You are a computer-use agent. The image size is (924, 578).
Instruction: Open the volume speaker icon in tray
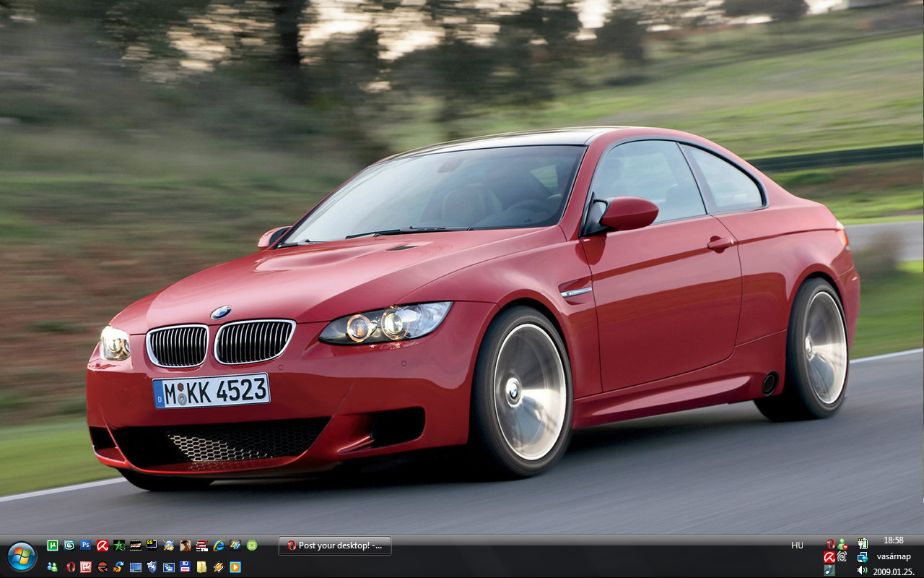[863, 570]
